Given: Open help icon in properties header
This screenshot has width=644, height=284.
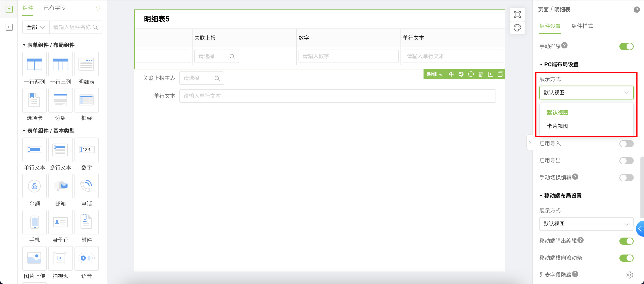Looking at the screenshot, I should point(636,9).
